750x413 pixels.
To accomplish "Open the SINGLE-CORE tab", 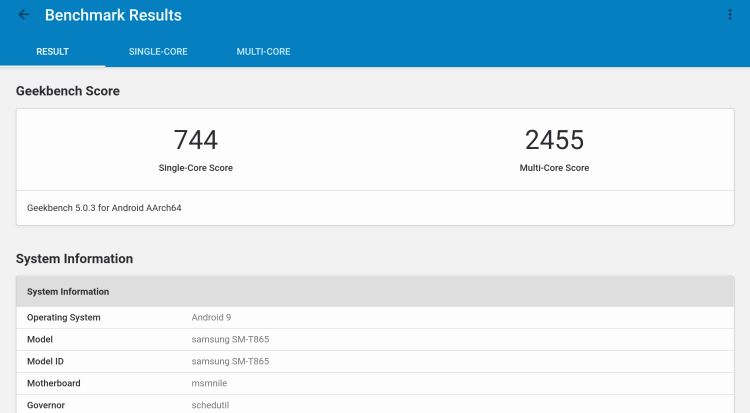I will pyautogui.click(x=158, y=52).
